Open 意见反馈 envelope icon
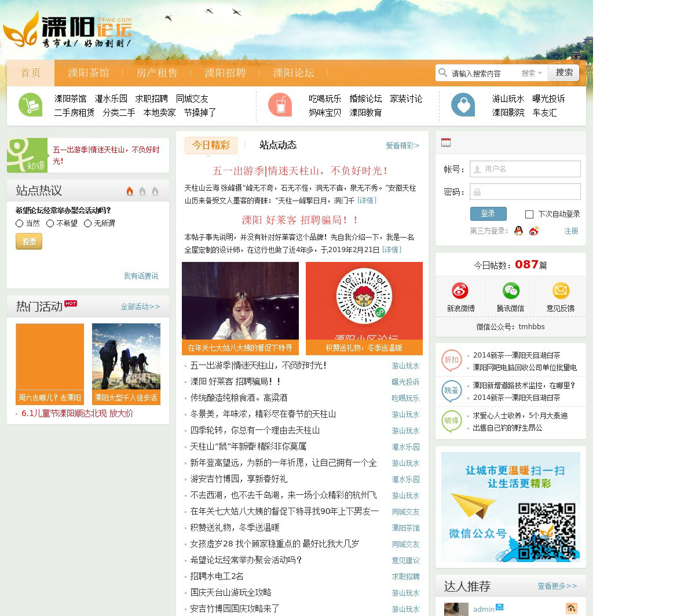The width and height of the screenshot is (695, 616). [561, 291]
